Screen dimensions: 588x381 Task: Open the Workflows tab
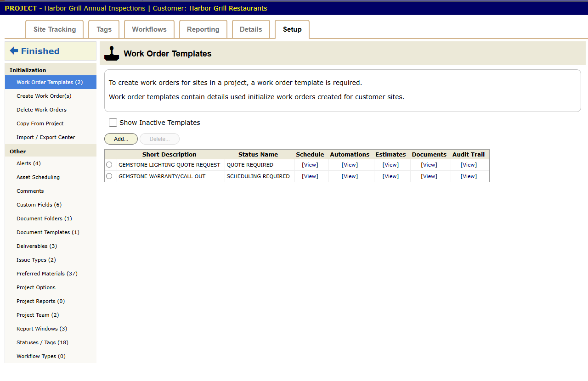[149, 29]
